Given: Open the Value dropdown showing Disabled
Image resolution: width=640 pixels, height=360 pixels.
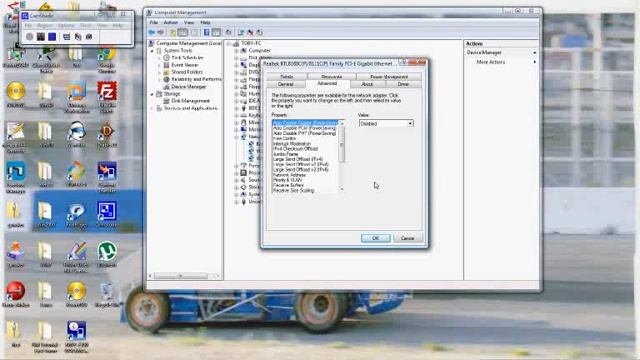Looking at the screenshot, I should click(x=386, y=123).
